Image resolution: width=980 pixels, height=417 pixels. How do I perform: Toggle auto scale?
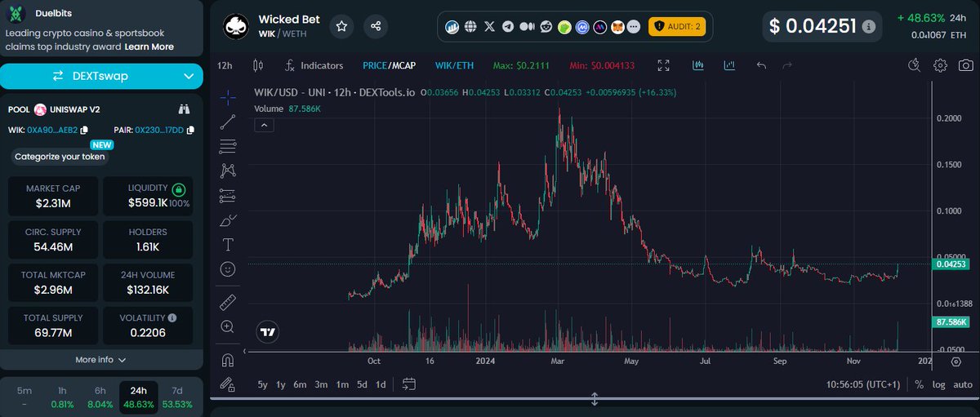coord(963,384)
